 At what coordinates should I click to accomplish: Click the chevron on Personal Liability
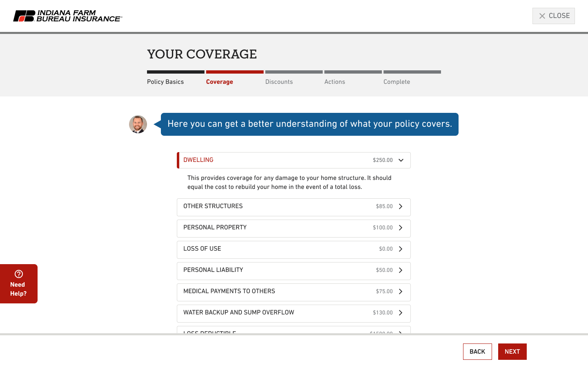[x=401, y=270]
